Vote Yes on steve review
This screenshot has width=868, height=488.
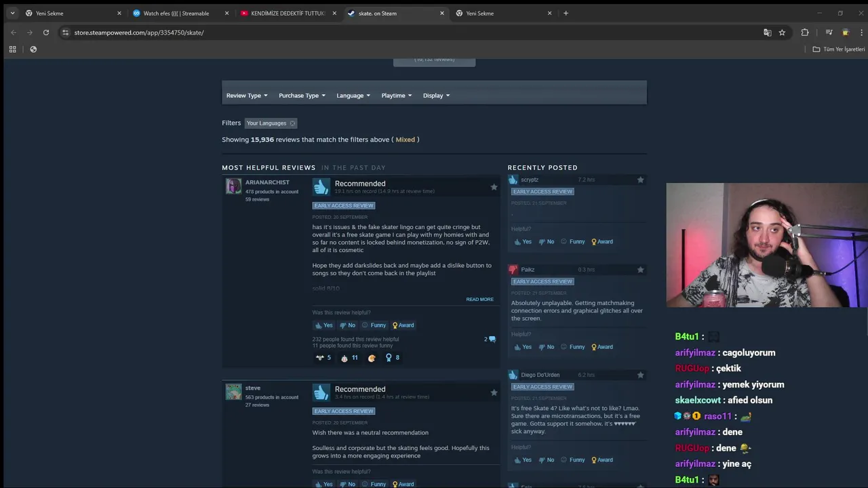[323, 484]
